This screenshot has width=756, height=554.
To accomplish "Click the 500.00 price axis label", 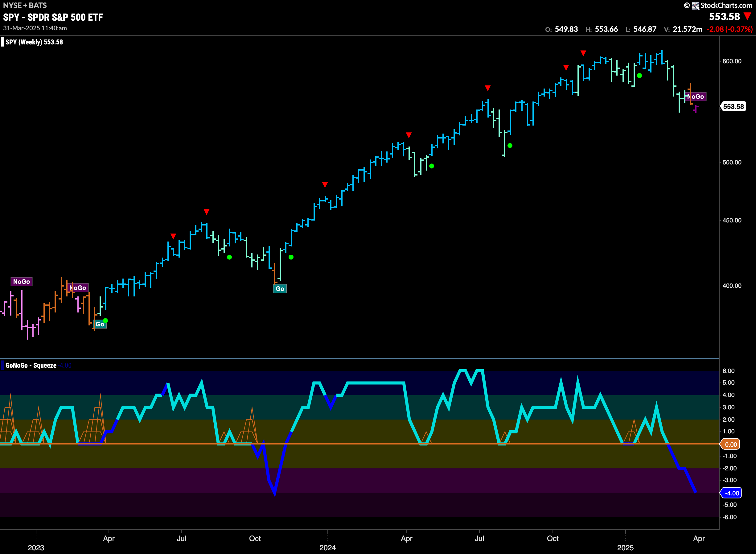I will pos(732,162).
